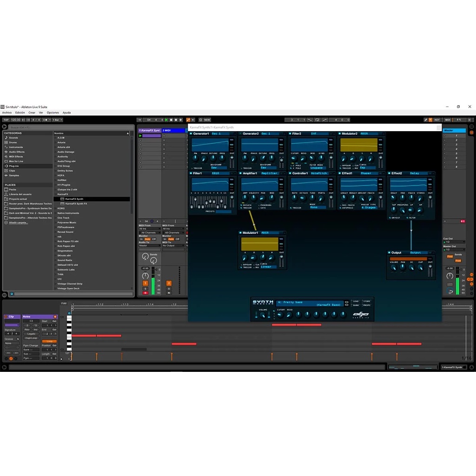Click the KarmaFX Synth FX plug-in icon
Viewport: 476px width, 476px height.
click(x=62, y=204)
